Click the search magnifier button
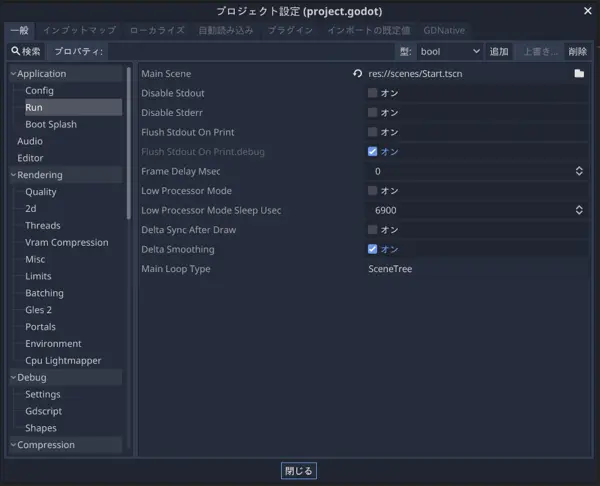The width and height of the screenshot is (600, 486). (x=26, y=51)
